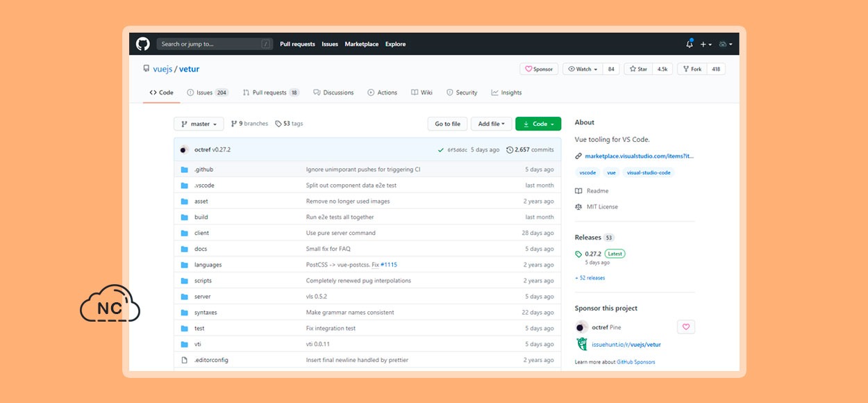Open the GitHub home logo
The image size is (868, 403).
click(x=142, y=44)
